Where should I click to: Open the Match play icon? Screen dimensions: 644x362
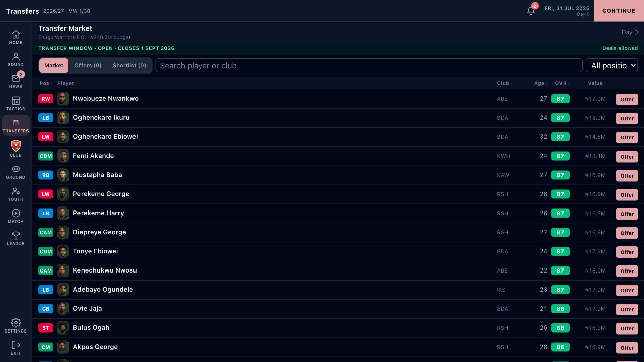(x=16, y=216)
